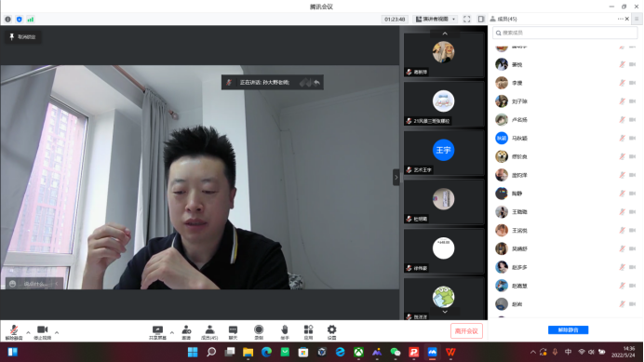
Task: Click the share screen (共享屏幕) icon
Action: pos(157,332)
